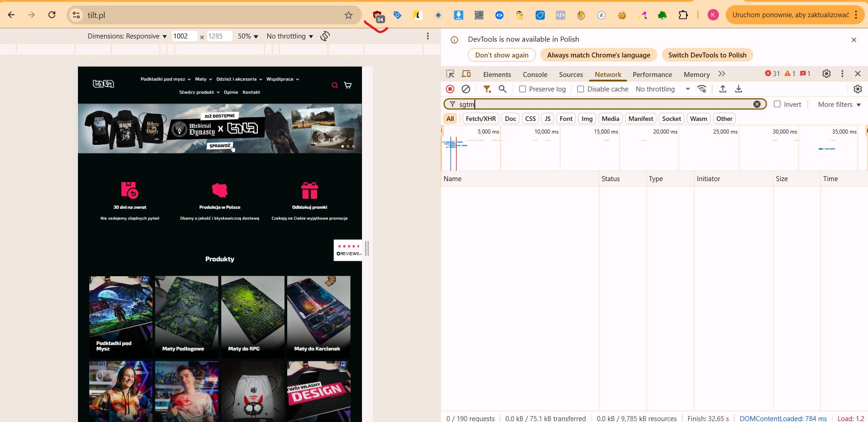The height and width of the screenshot is (422, 868).
Task: Click the network filter input sgtm
Action: 605,104
